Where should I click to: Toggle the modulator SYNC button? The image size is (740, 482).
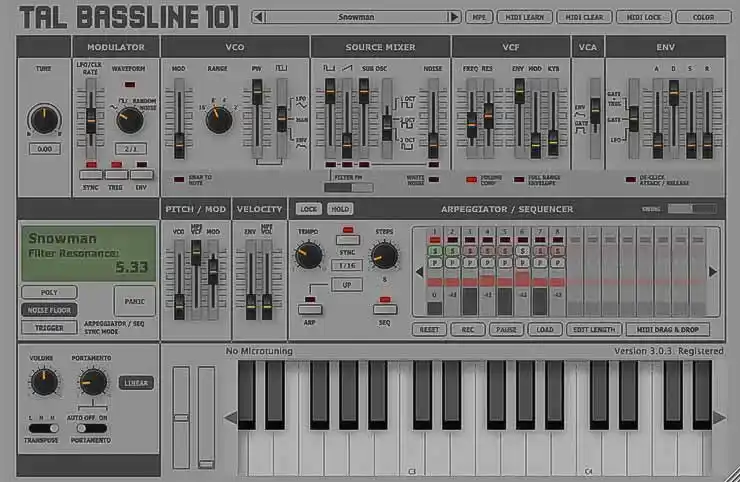[91, 175]
